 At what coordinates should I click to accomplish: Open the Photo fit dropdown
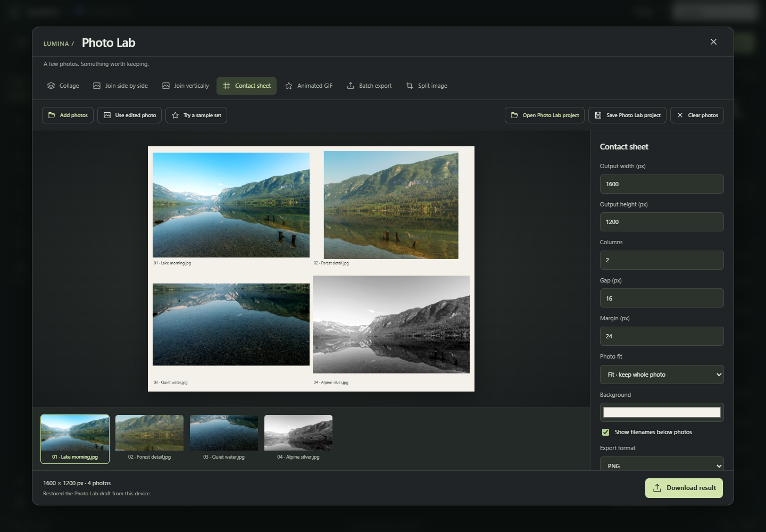coord(662,375)
